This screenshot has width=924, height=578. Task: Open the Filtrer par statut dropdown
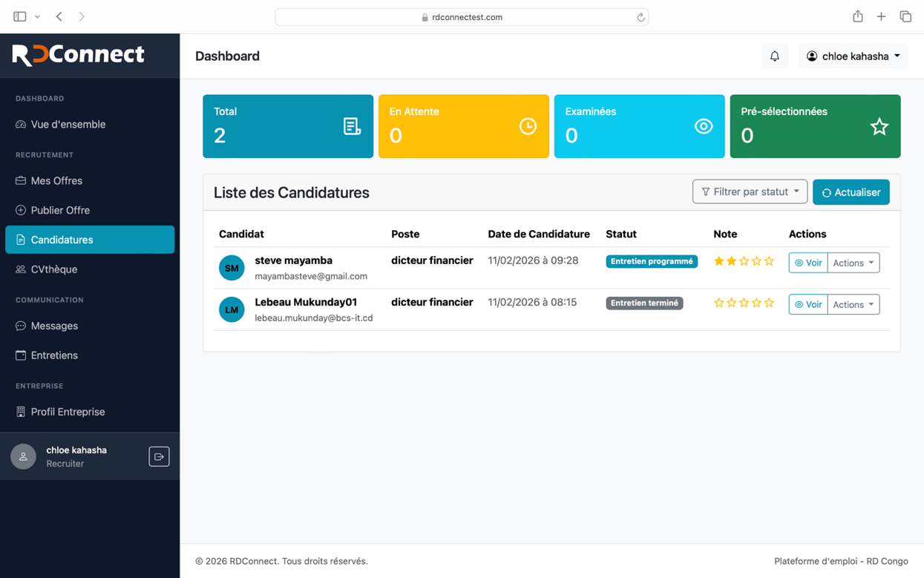click(750, 191)
